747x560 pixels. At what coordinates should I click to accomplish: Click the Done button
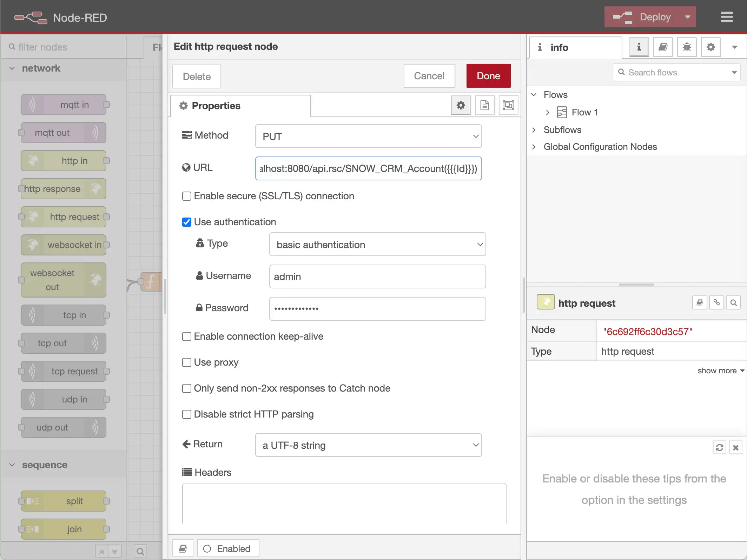488,76
